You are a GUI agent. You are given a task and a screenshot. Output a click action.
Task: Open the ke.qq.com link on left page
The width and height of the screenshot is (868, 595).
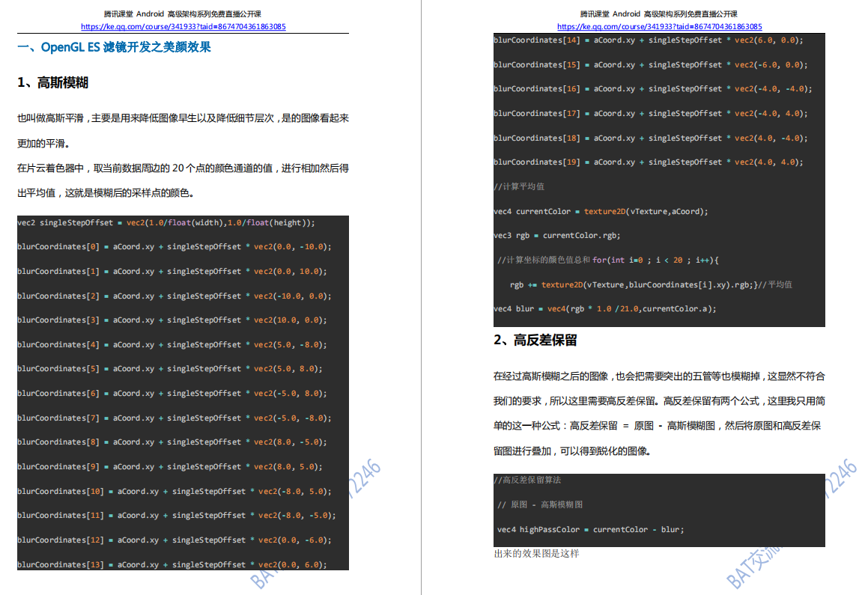point(183,26)
